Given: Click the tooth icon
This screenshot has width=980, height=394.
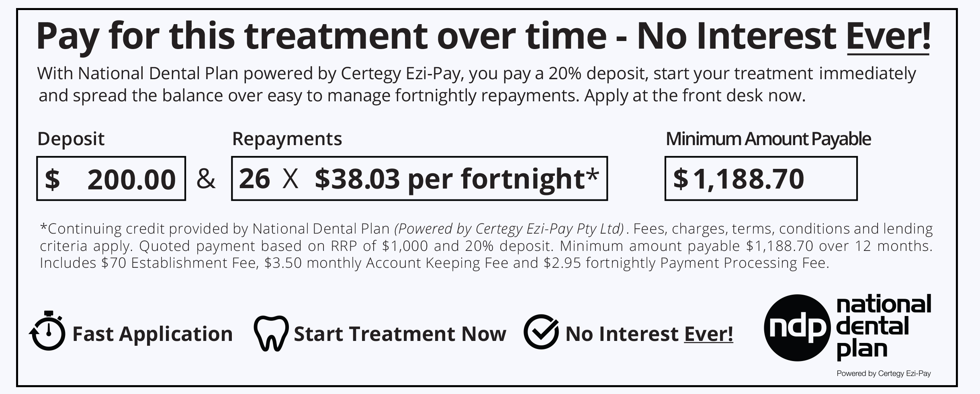Looking at the screenshot, I should click(271, 333).
